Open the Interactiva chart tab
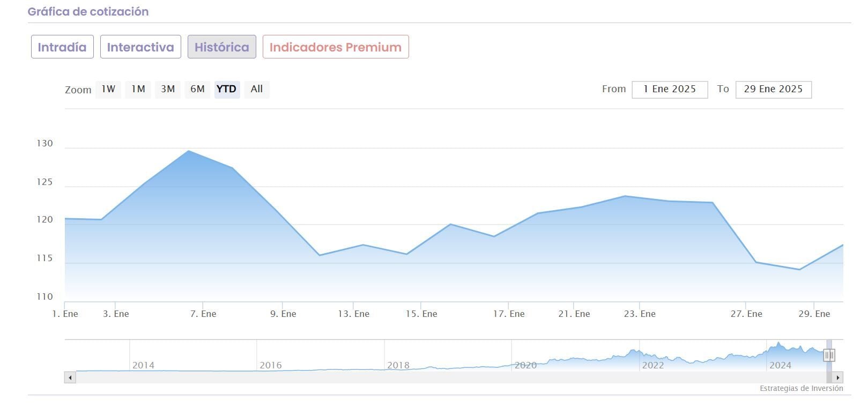The width and height of the screenshot is (868, 407). tap(140, 47)
